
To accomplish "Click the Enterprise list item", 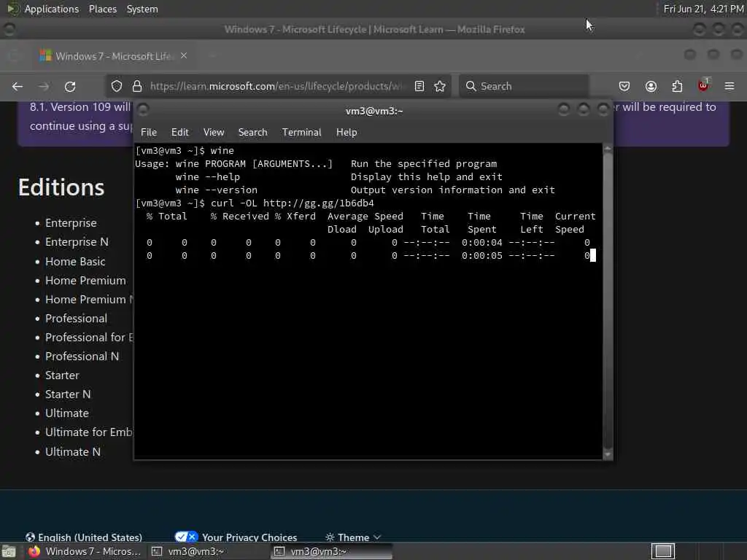I will [x=71, y=223].
